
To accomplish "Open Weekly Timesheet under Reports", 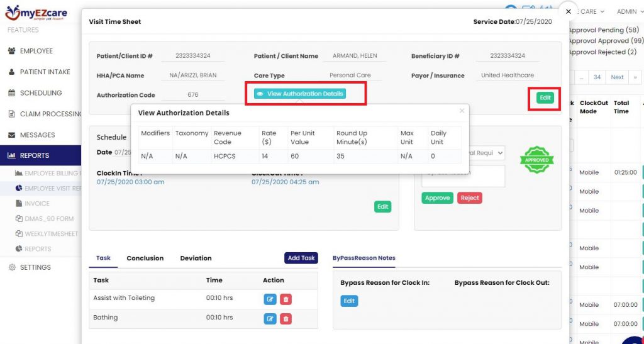I will (x=47, y=234).
